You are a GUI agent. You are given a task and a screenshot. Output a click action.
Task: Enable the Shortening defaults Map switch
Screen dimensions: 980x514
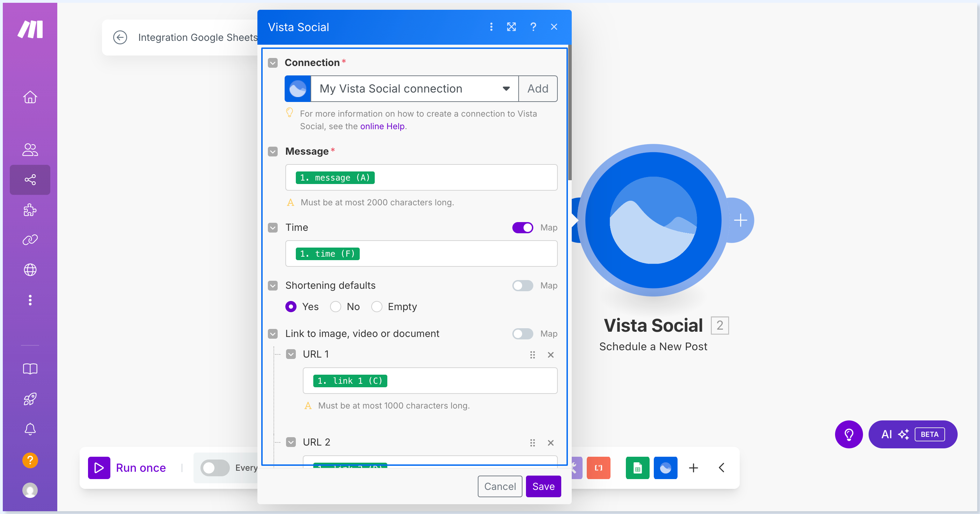(x=522, y=285)
